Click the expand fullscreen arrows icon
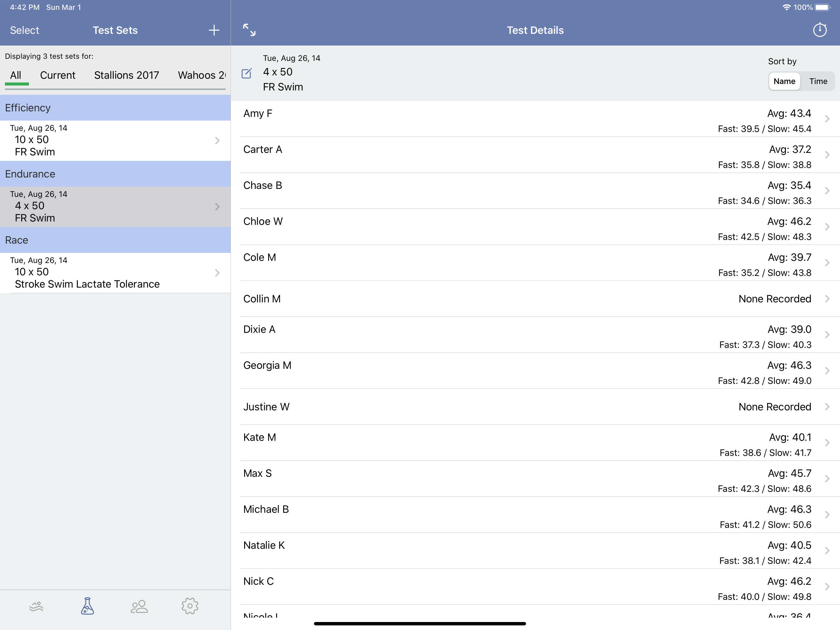Screen dimensions: 840x630 (x=249, y=30)
